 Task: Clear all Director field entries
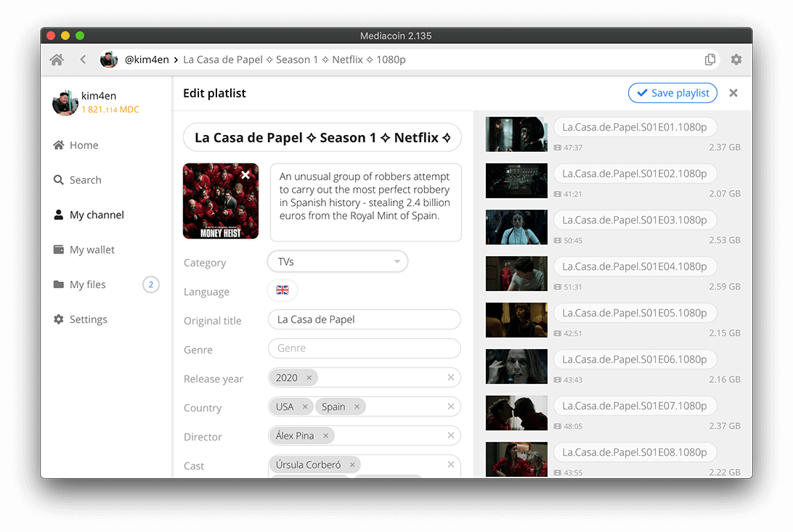point(451,435)
